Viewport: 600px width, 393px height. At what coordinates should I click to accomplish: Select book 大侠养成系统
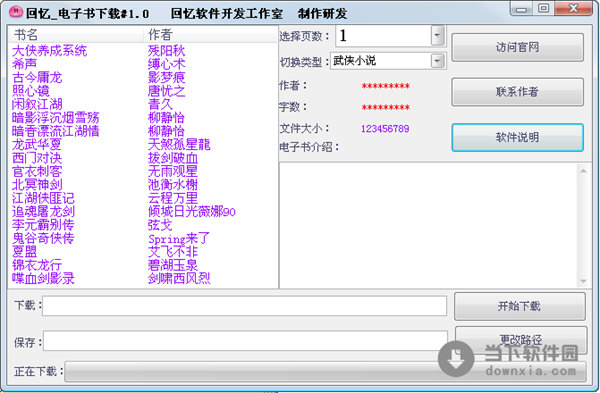(49, 51)
